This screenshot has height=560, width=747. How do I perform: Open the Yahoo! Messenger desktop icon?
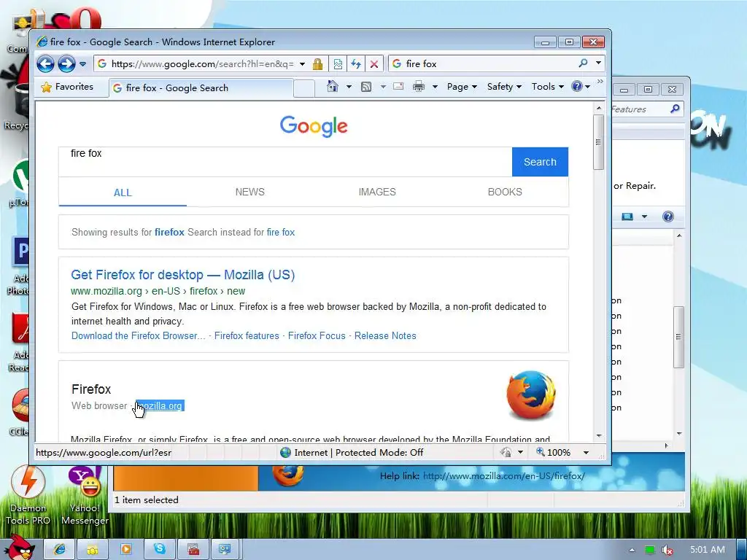[x=85, y=495]
